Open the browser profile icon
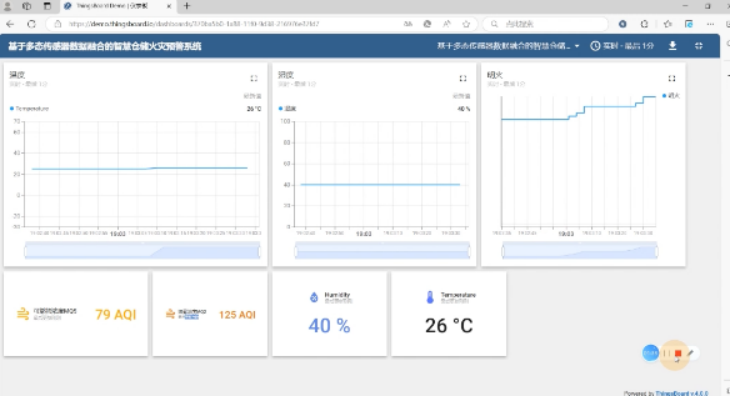The height and width of the screenshot is (397, 730). [7, 6]
